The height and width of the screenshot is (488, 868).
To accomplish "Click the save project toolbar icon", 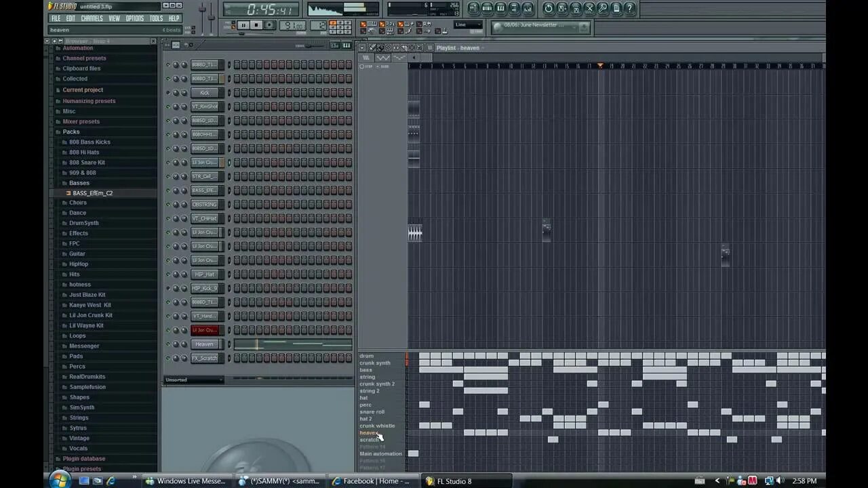I will pyautogui.click(x=562, y=8).
